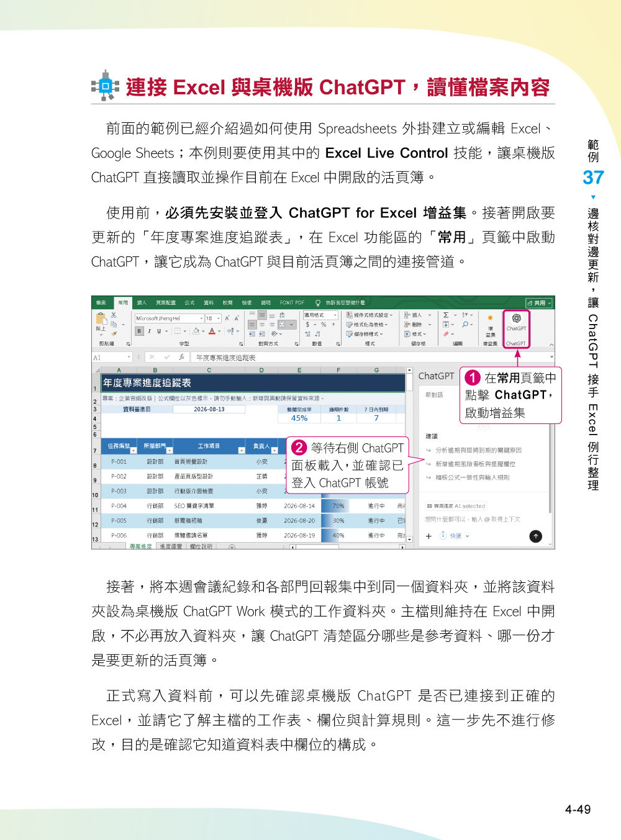
Task: Expand the ChatGPT 快速 mode selector
Action: [456, 536]
